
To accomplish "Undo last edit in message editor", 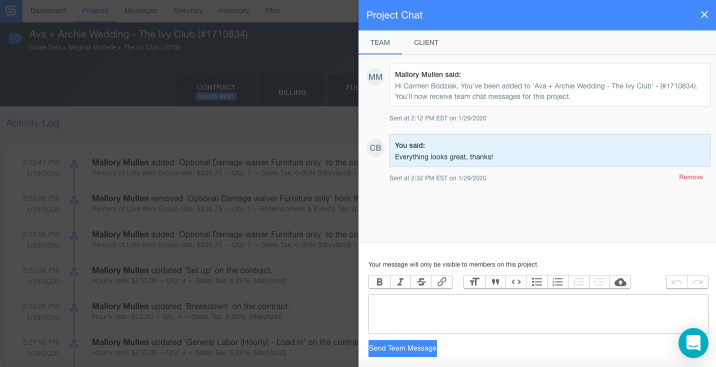I will [677, 282].
